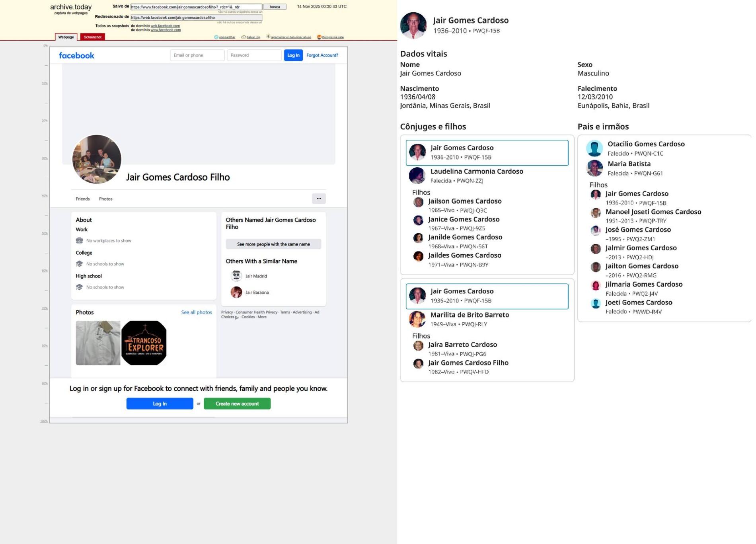Screen dimensions: 756x544
Task: Click the blue Log In header button
Action: [x=293, y=55]
